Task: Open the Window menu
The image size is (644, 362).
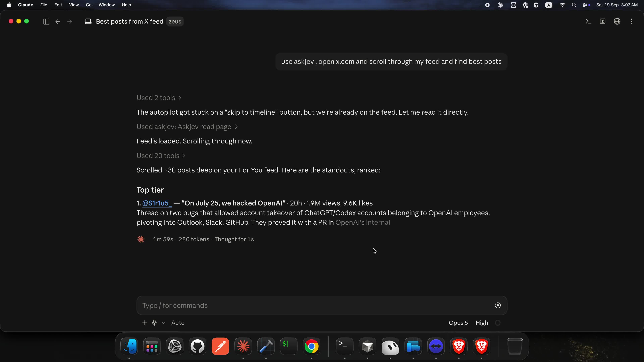Action: [106, 5]
